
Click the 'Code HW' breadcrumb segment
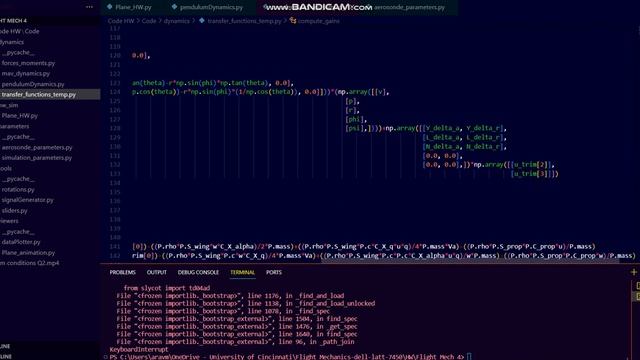tap(121, 21)
